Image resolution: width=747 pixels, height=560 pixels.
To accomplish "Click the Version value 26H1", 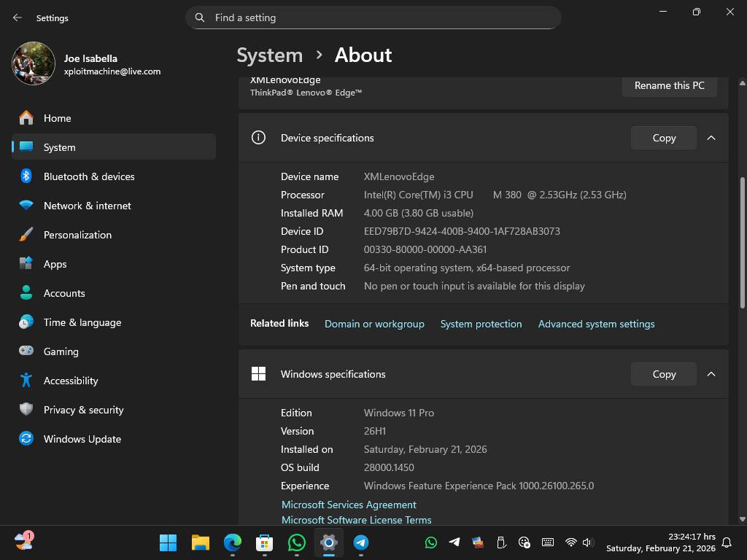I will (x=375, y=432).
